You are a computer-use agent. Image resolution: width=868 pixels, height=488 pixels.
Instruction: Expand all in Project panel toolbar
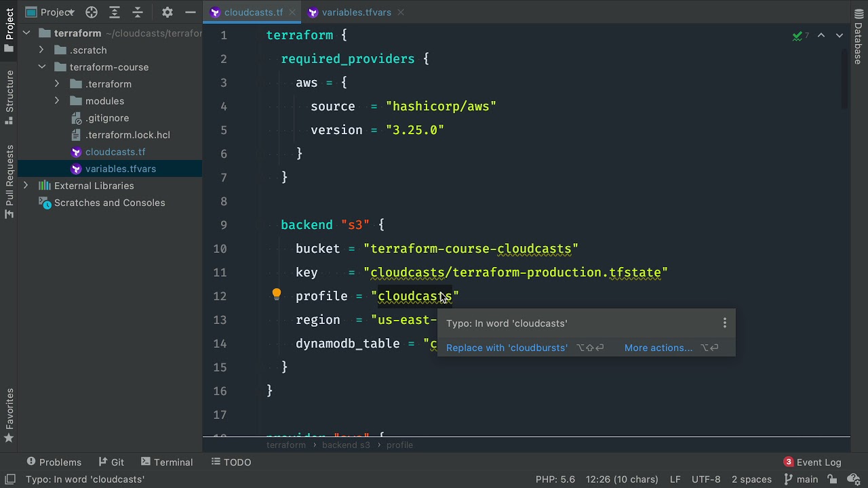tap(115, 12)
